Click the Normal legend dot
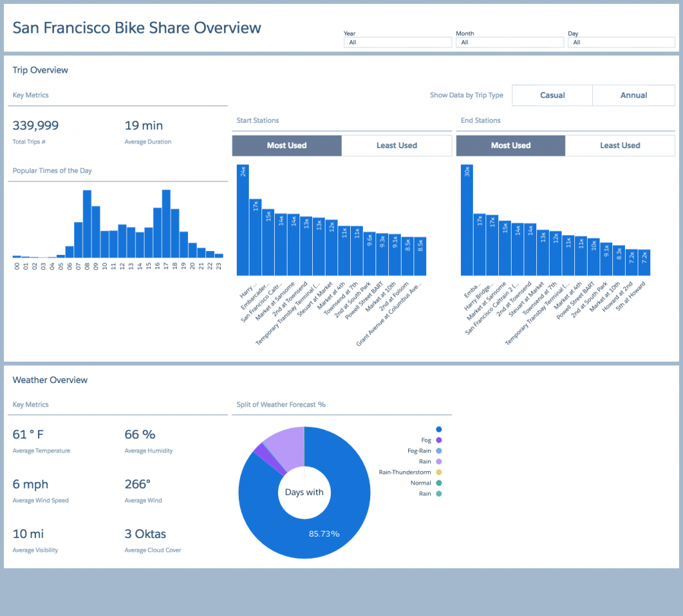Viewport: 683px width, 616px height. (439, 483)
